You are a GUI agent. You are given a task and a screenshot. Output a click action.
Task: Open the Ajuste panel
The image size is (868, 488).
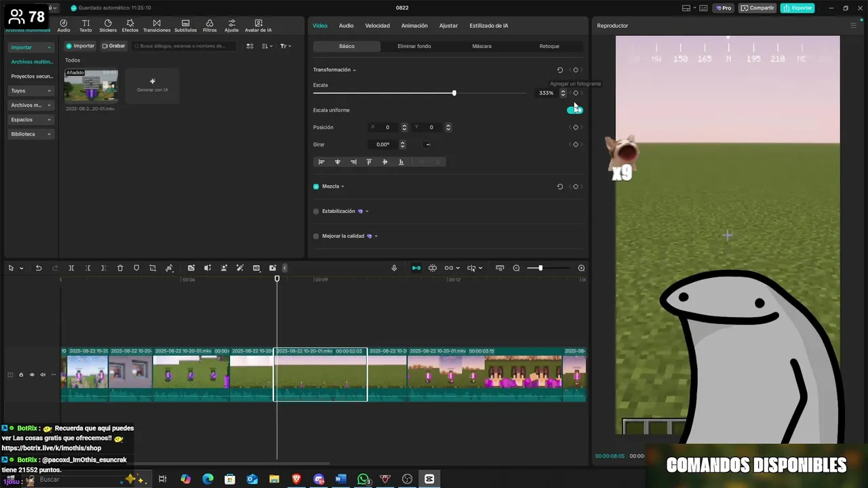tap(232, 26)
